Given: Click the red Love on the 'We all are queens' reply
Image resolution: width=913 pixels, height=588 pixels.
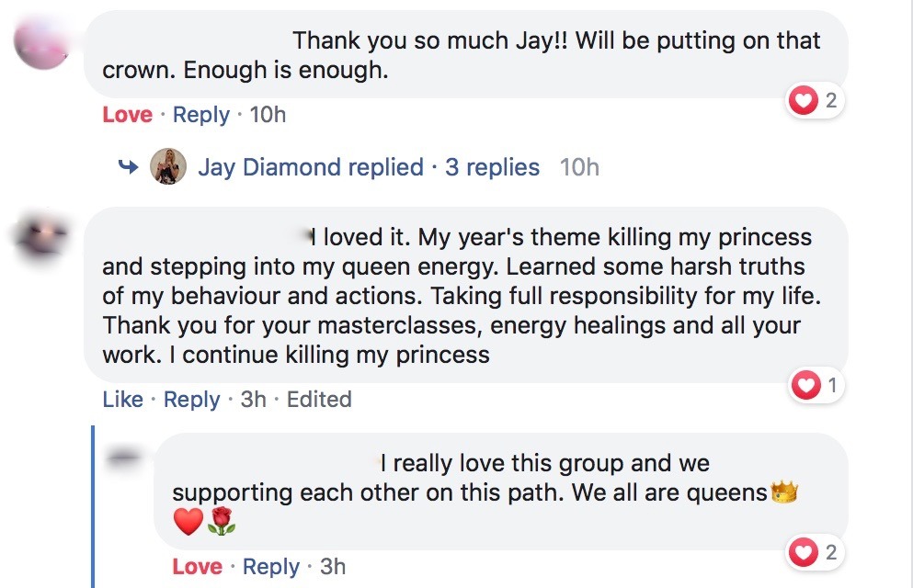Looking at the screenshot, I should (x=197, y=567).
